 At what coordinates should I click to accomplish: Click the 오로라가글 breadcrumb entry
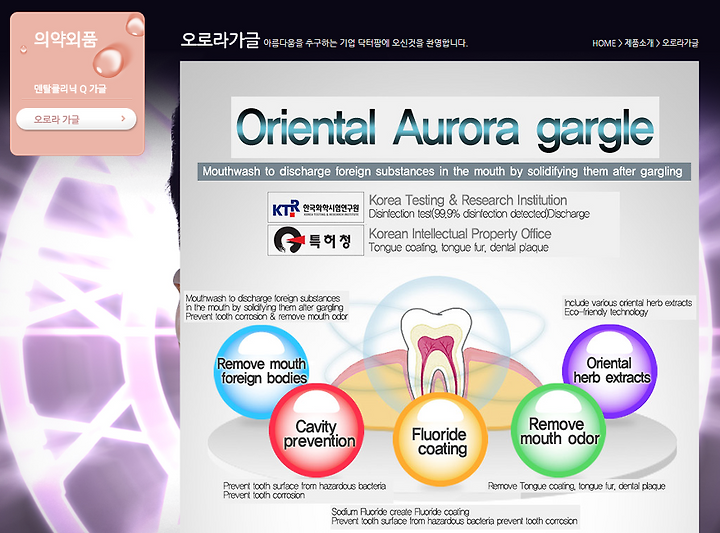680,43
